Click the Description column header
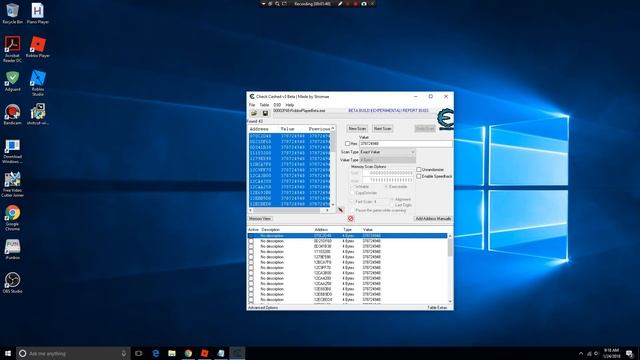The image size is (640, 360). [x=271, y=230]
